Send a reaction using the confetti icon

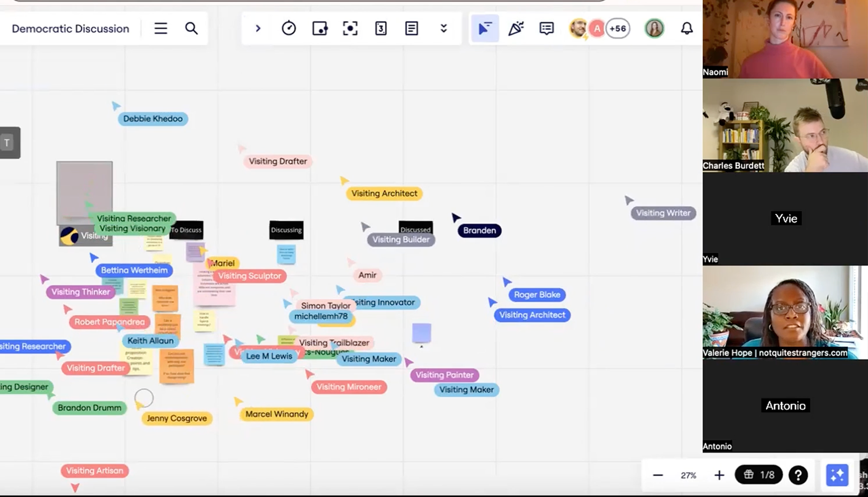[516, 29]
